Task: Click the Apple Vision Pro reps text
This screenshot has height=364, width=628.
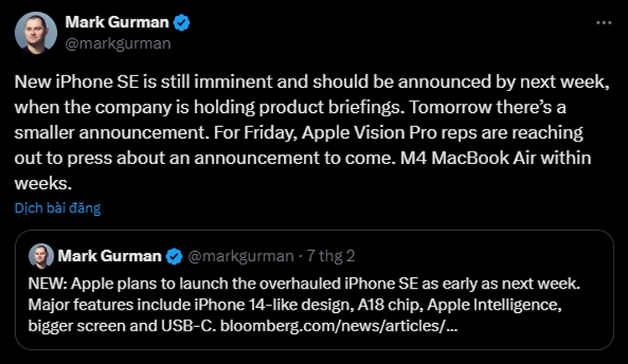Action: pyautogui.click(x=389, y=133)
